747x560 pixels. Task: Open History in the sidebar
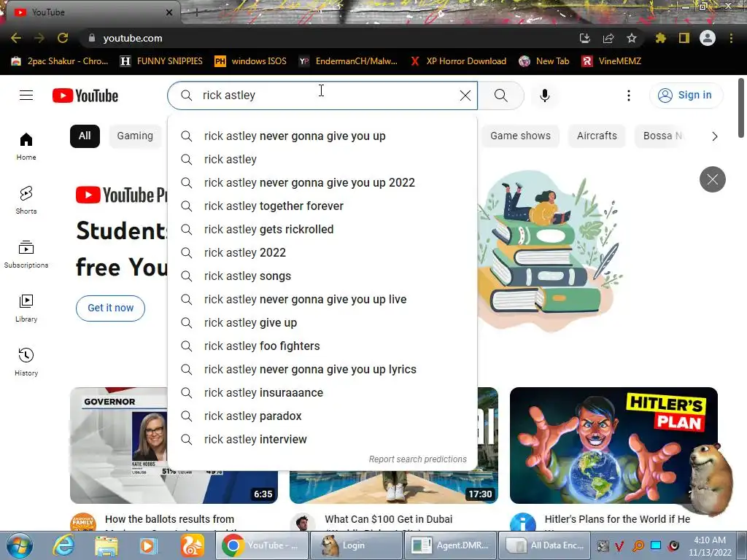point(26,362)
